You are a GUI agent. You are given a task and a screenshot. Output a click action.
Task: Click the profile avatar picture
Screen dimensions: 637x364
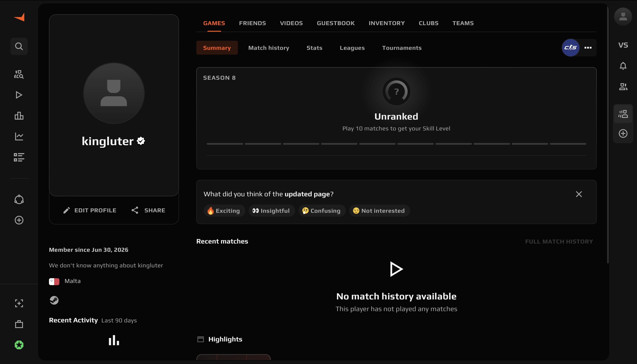click(x=114, y=93)
